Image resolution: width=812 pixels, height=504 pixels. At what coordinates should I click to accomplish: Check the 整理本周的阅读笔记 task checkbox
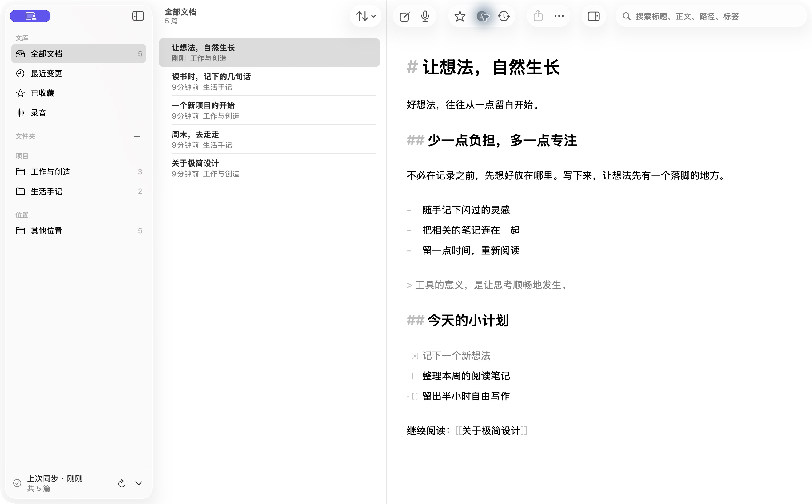(415, 376)
